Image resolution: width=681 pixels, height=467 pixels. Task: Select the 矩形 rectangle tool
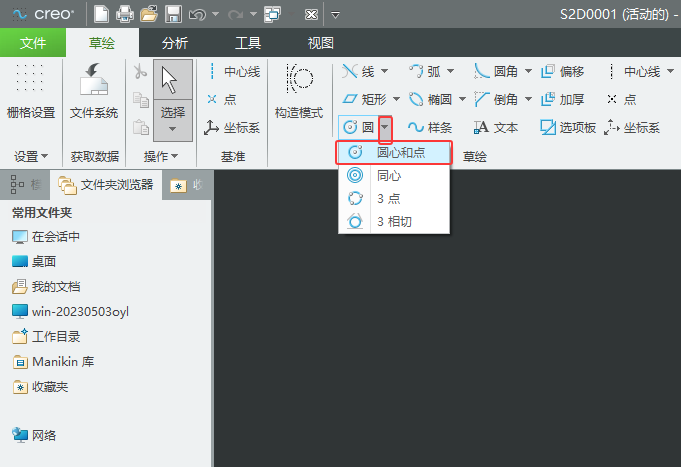[364, 99]
